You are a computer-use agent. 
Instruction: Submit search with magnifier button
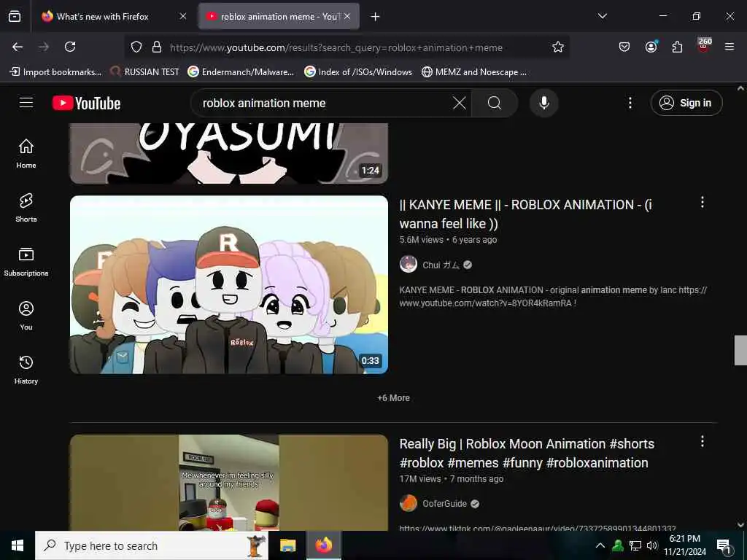(495, 103)
